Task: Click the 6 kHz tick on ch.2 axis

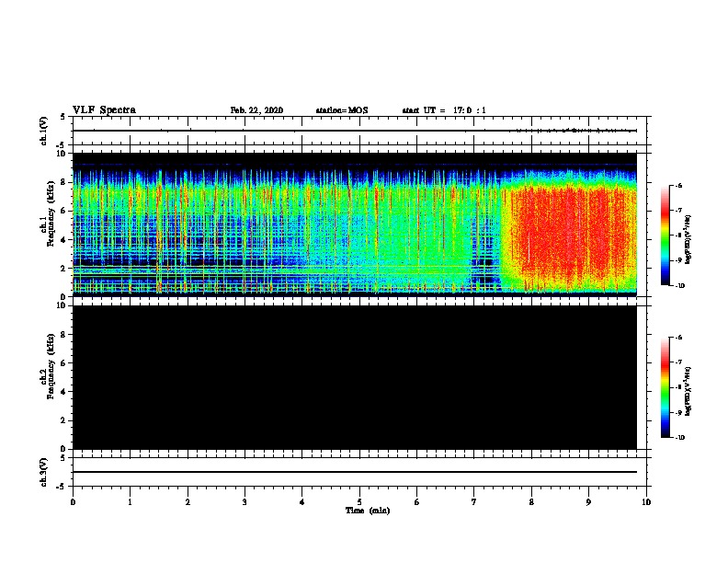Action: pos(64,363)
